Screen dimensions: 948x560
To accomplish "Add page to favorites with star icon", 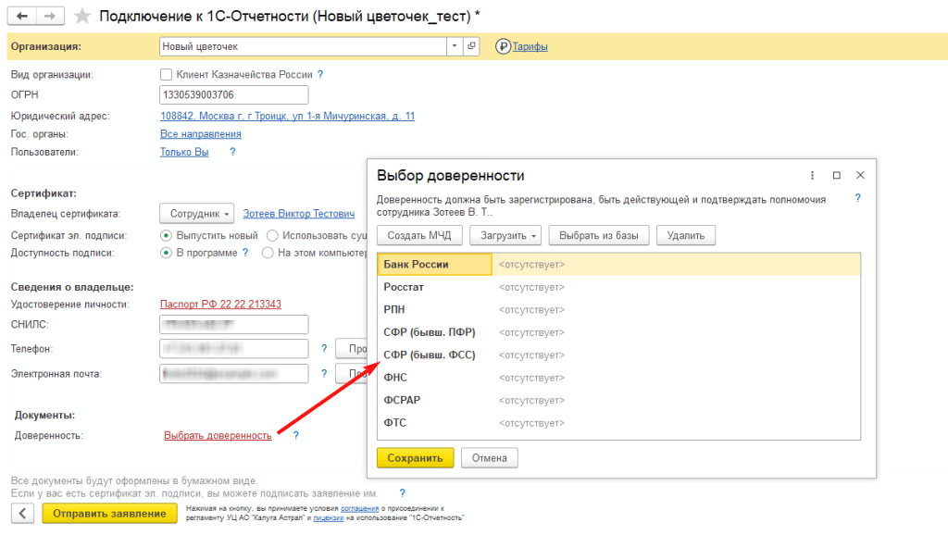I will coord(82,17).
